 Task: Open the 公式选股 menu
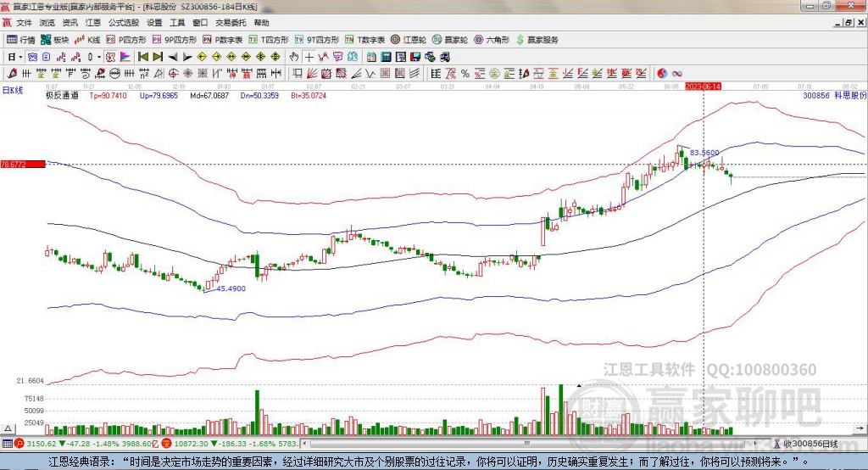point(123,23)
